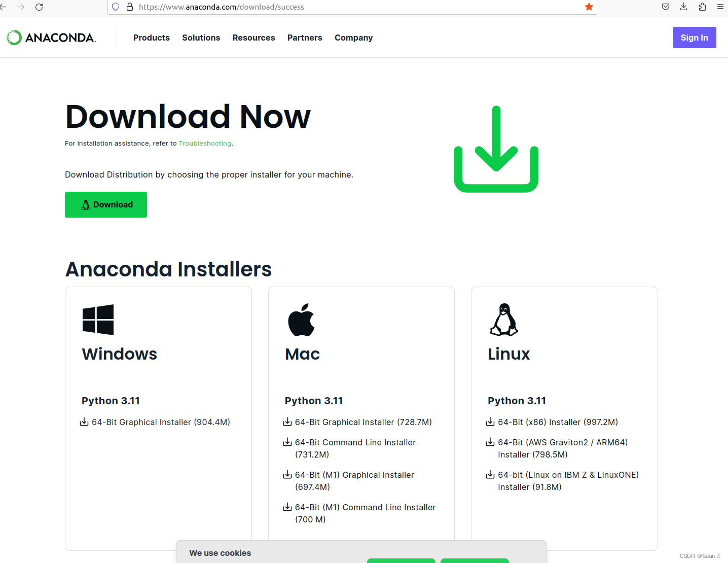The height and width of the screenshot is (563, 728).
Task: Click the large green download arrow graphic
Action: point(497,149)
